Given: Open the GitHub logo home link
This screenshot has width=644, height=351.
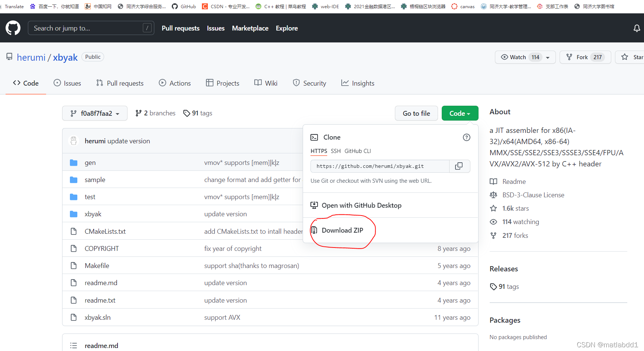Looking at the screenshot, I should [x=13, y=28].
